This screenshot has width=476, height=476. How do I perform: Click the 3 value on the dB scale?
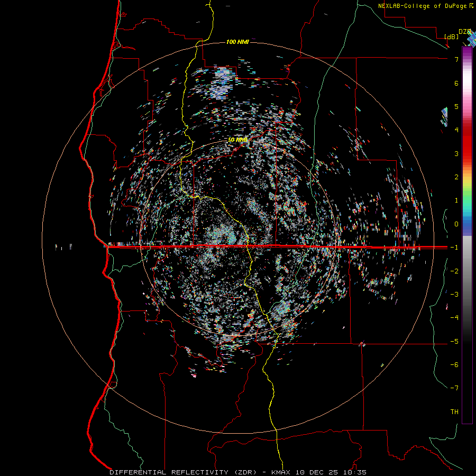click(456, 153)
